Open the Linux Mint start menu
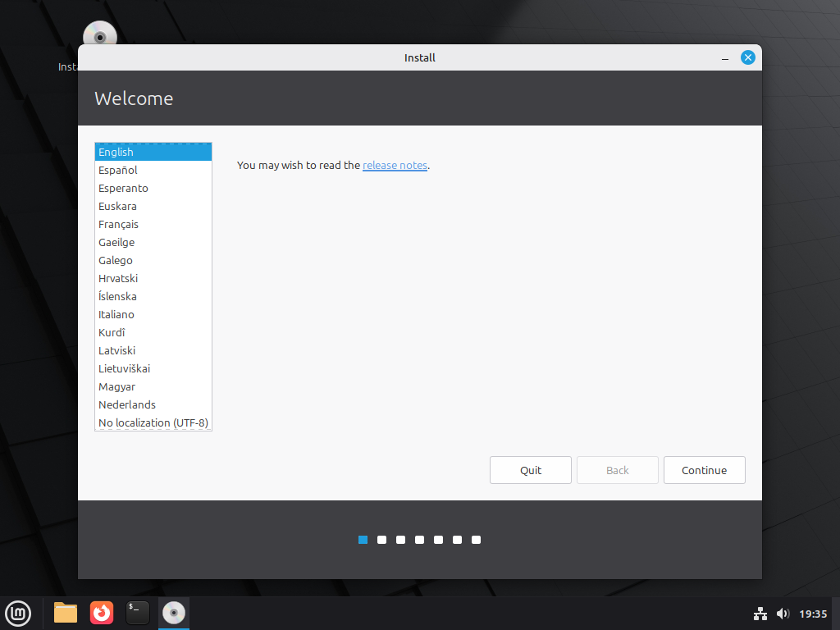This screenshot has height=630, width=840. [18, 613]
